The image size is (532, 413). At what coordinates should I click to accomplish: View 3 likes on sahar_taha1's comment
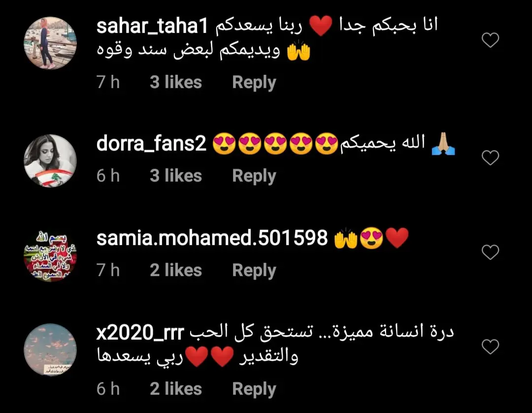pyautogui.click(x=176, y=82)
